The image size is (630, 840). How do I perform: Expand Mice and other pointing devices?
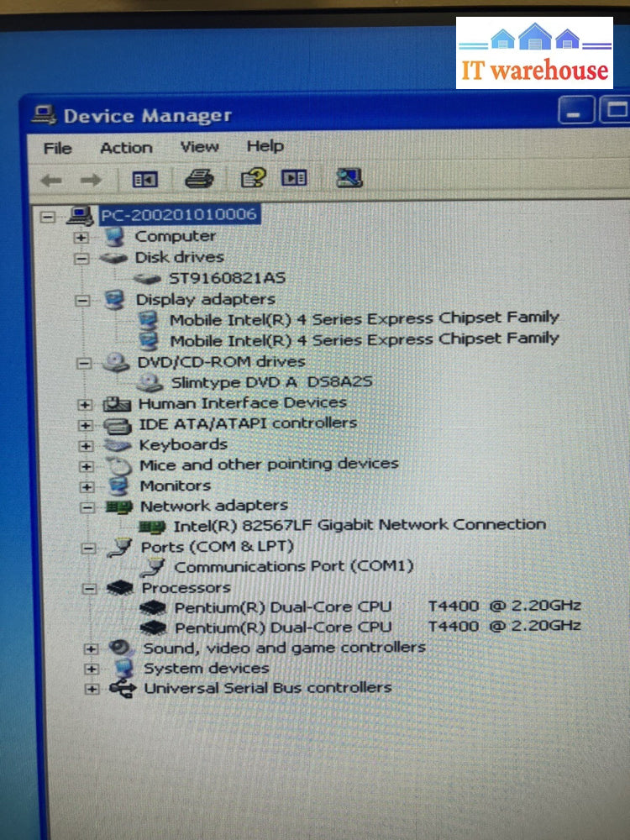coord(86,466)
